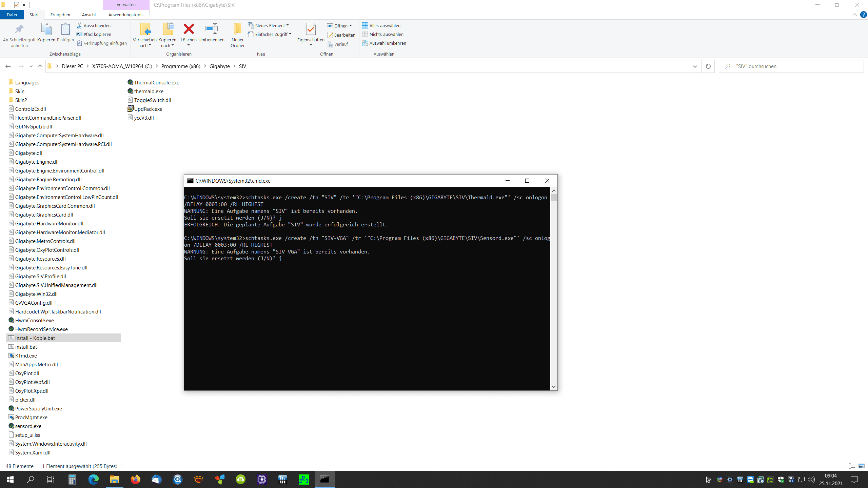868x488 pixels.
Task: Click the Umbenennen rename icon
Action: (212, 29)
